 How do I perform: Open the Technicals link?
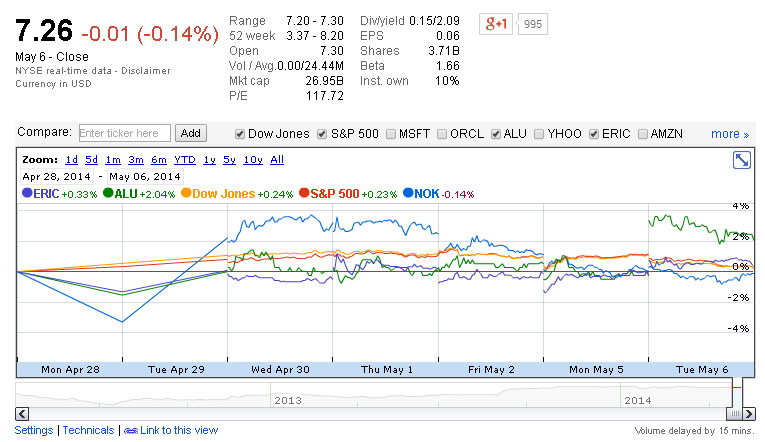pyautogui.click(x=88, y=430)
